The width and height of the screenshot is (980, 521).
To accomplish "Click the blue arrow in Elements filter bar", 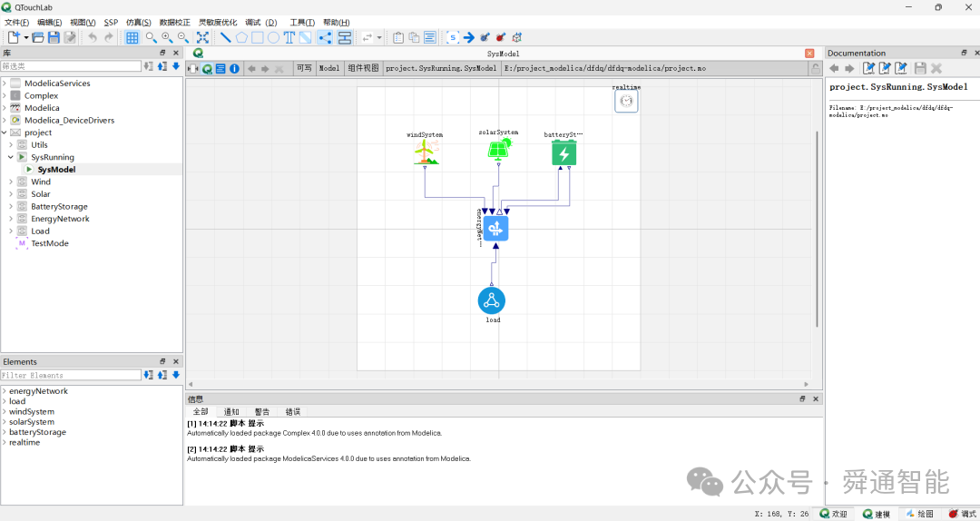I will click(176, 375).
